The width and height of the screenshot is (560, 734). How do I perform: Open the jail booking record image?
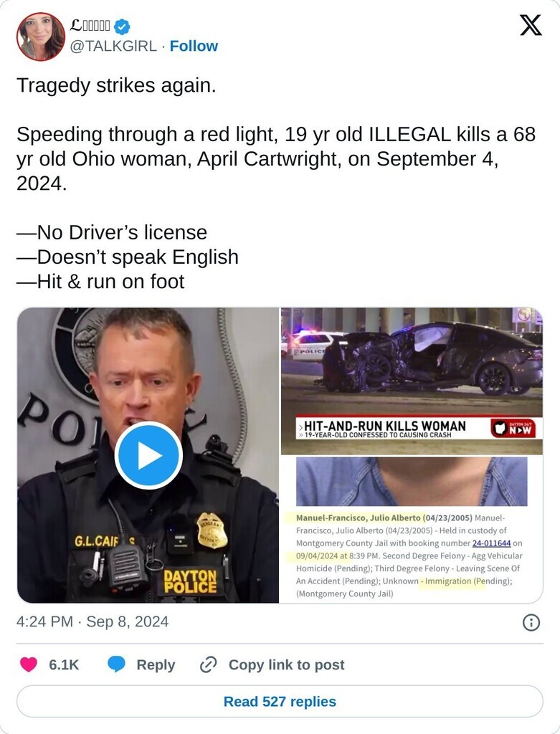[x=412, y=530]
